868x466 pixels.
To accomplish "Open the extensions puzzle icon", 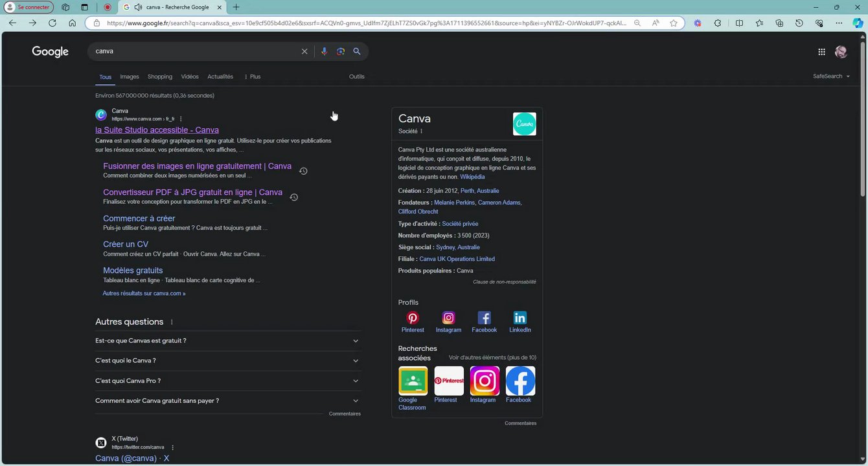I will tap(718, 23).
